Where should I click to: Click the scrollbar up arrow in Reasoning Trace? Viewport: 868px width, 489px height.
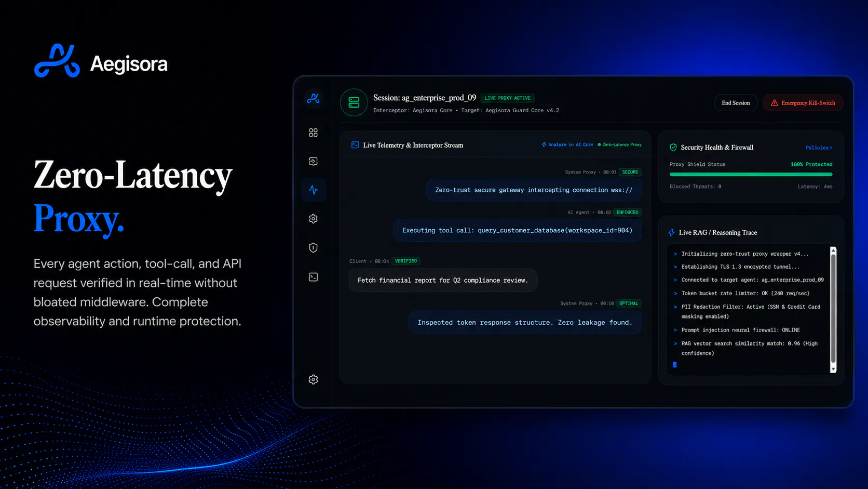833,250
